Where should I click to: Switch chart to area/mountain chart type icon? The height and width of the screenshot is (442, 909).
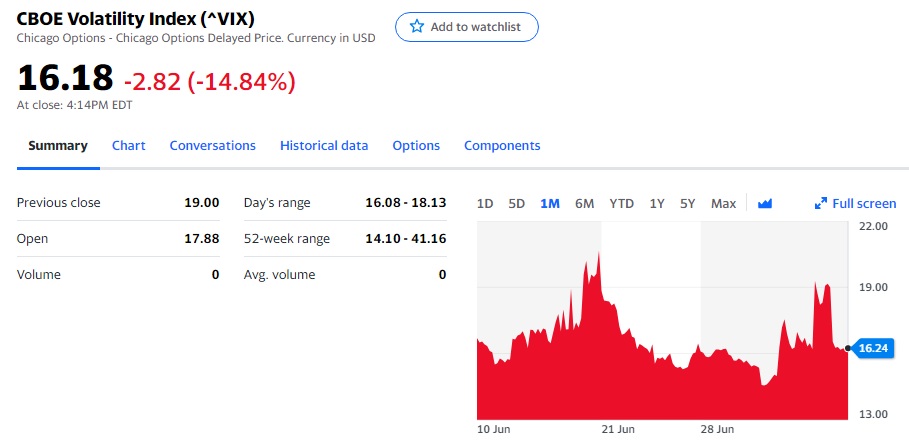click(765, 204)
